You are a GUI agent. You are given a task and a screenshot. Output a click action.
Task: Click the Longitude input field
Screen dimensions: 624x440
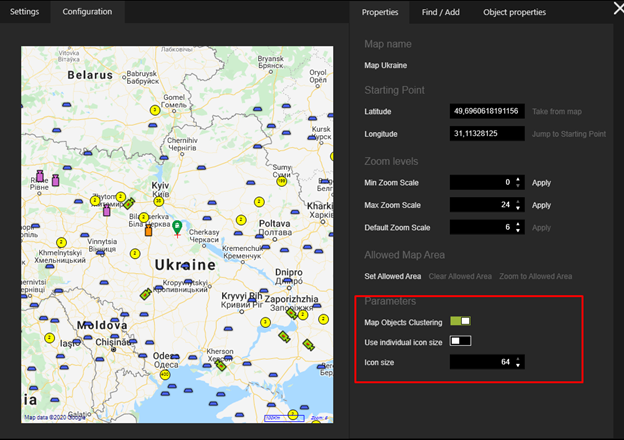click(487, 134)
